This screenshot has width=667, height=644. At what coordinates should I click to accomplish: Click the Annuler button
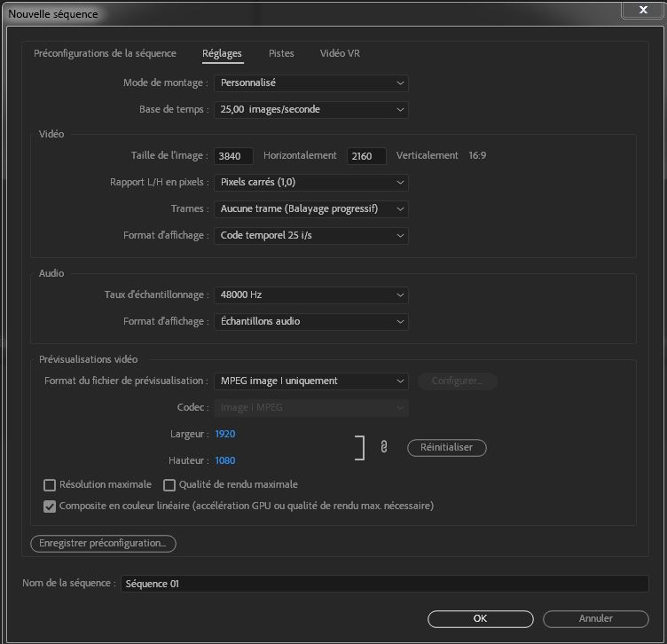[x=595, y=619]
